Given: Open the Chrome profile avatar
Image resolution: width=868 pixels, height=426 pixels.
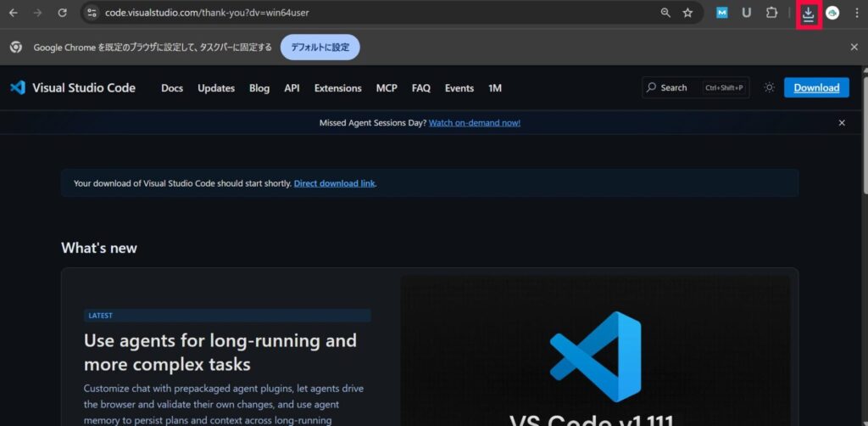Looking at the screenshot, I should pyautogui.click(x=832, y=13).
